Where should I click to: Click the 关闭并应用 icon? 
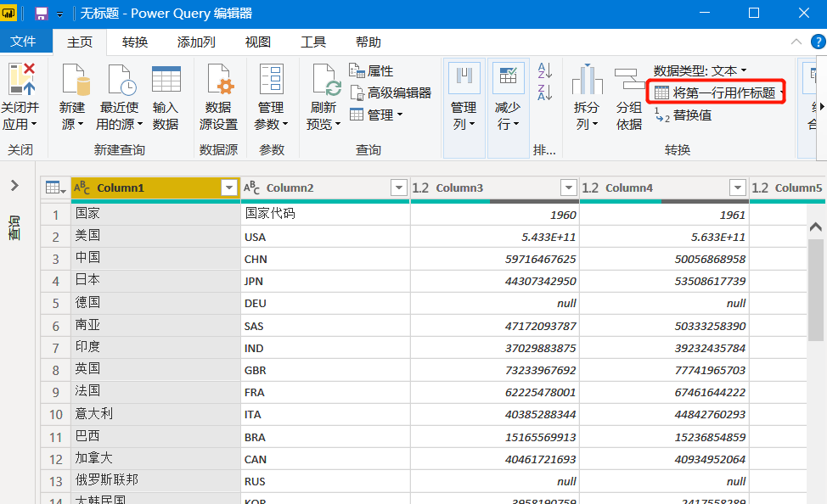21,79
